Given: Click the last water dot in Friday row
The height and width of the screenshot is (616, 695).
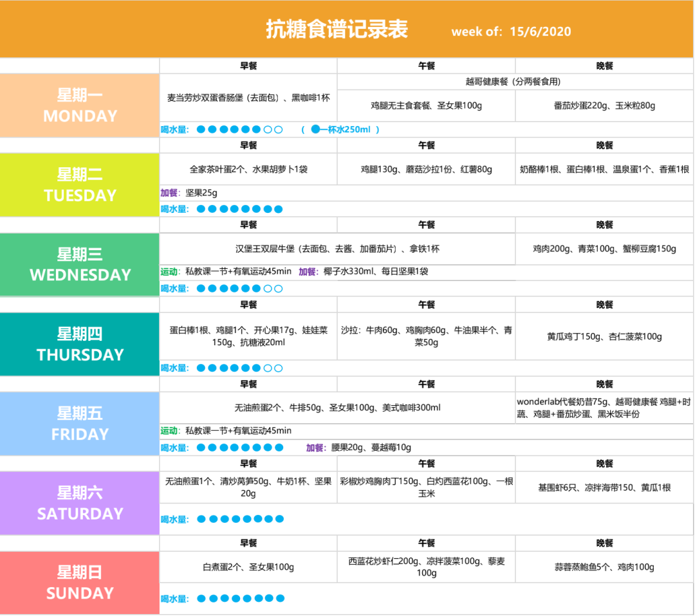Looking at the screenshot, I should (x=279, y=448).
